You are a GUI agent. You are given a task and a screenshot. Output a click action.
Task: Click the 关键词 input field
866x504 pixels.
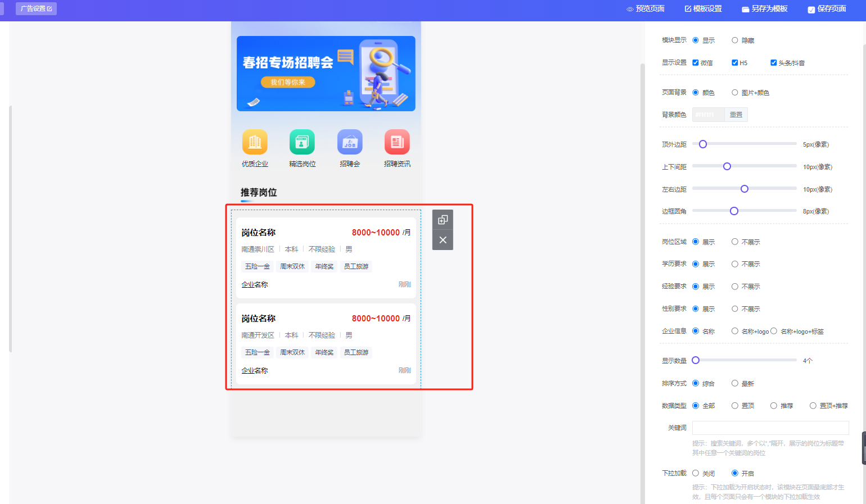click(770, 428)
